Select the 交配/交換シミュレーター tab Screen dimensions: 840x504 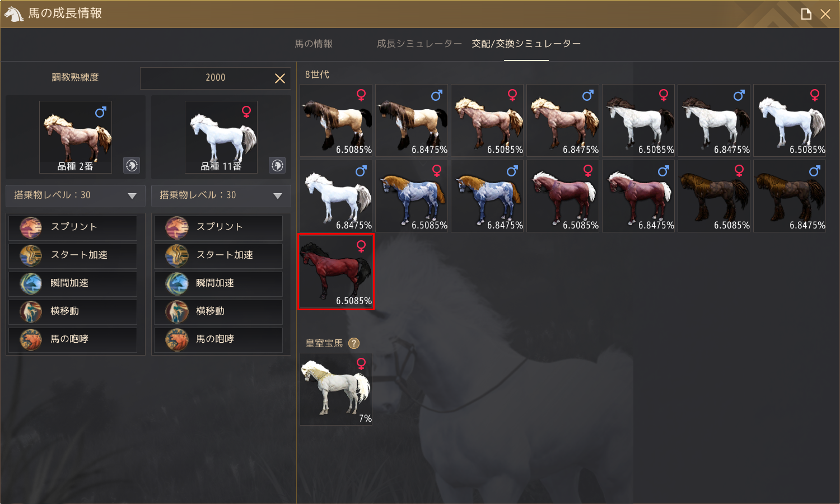tap(526, 44)
